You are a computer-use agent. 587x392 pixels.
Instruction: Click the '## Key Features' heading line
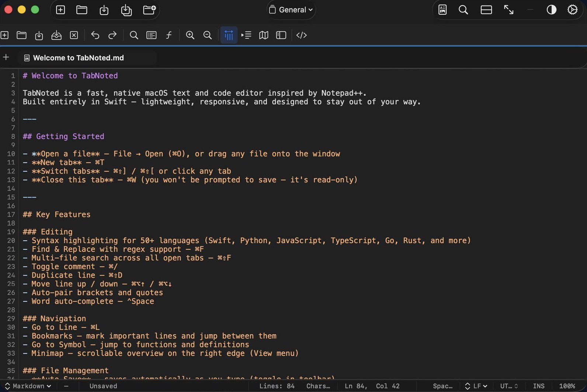click(56, 214)
